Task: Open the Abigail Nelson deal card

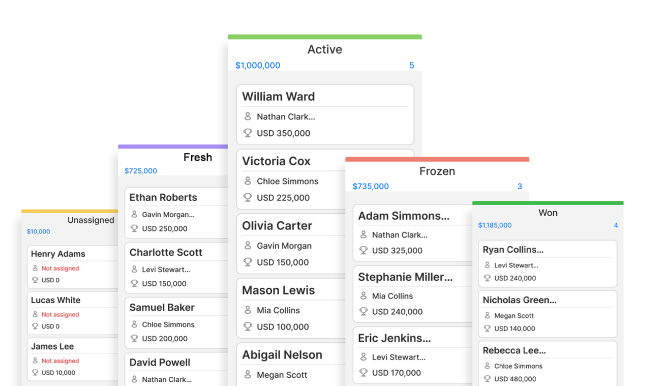Action: (x=291, y=365)
